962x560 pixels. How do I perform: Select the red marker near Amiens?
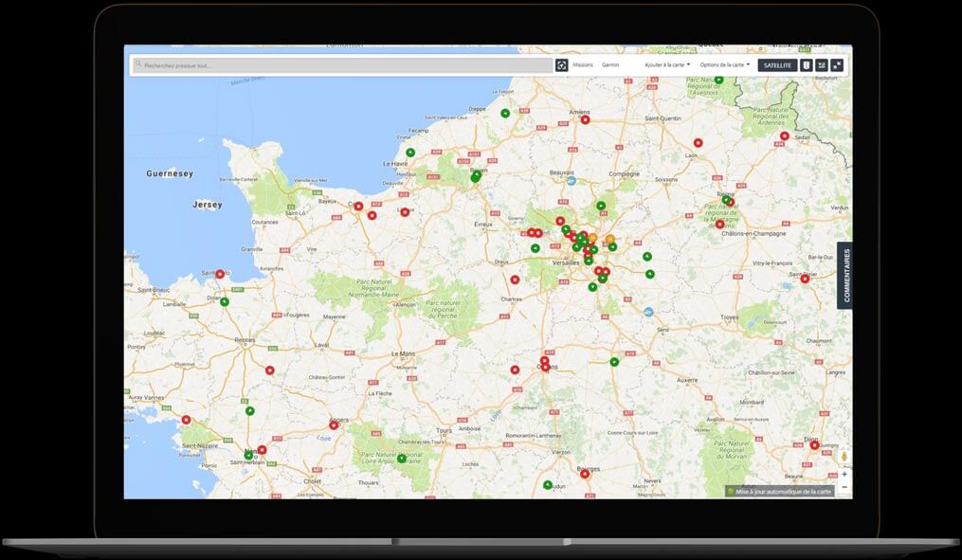pyautogui.click(x=586, y=119)
